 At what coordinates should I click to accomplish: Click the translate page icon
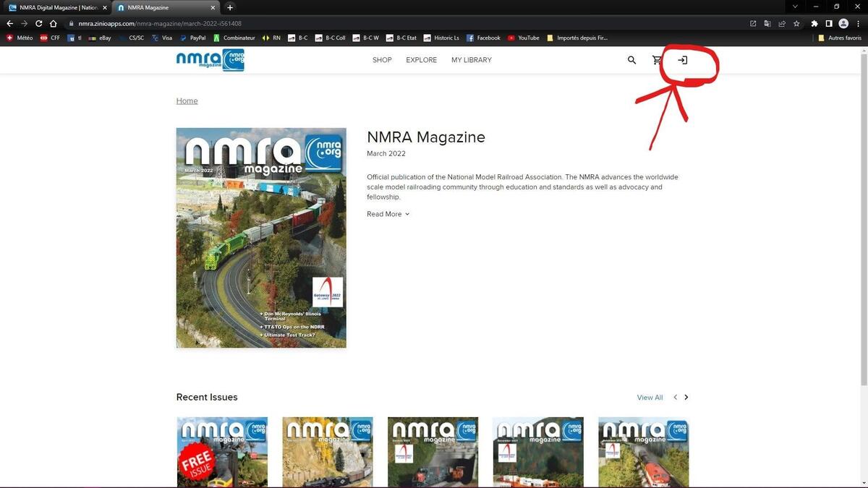click(767, 23)
